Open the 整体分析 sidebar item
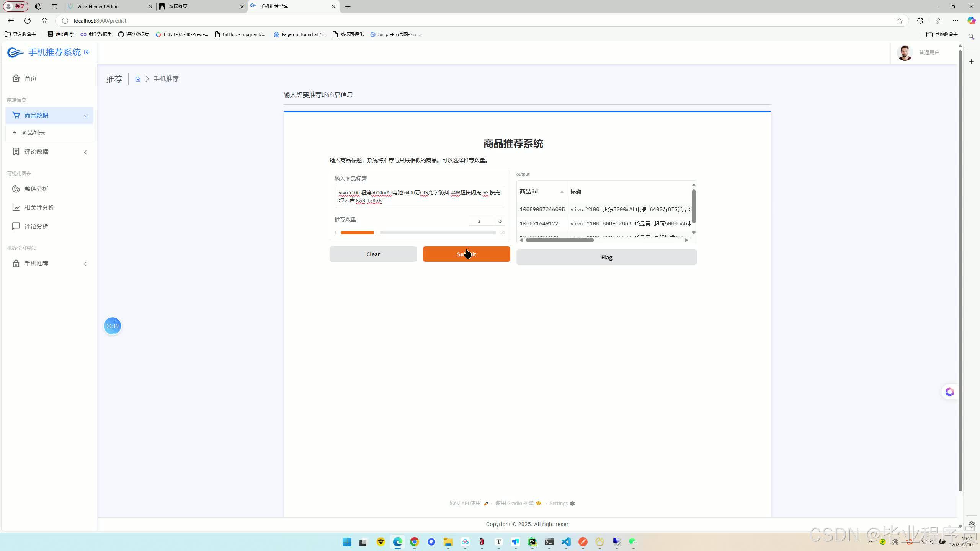 click(x=49, y=189)
